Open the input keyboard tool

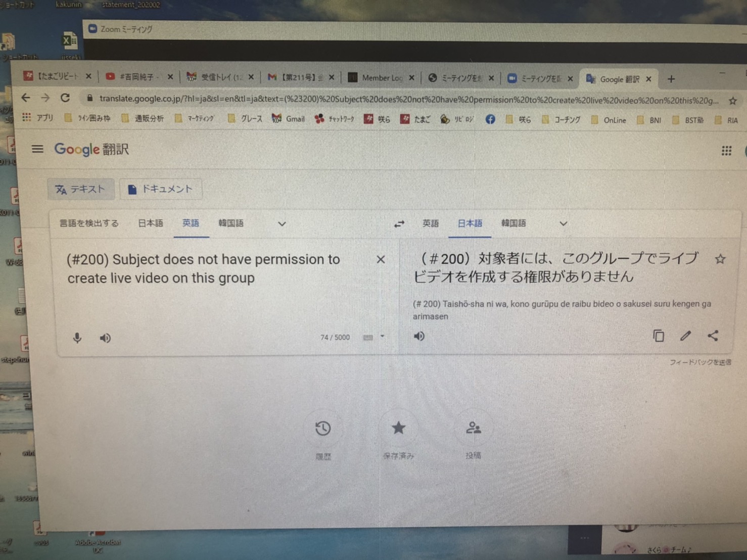(368, 338)
